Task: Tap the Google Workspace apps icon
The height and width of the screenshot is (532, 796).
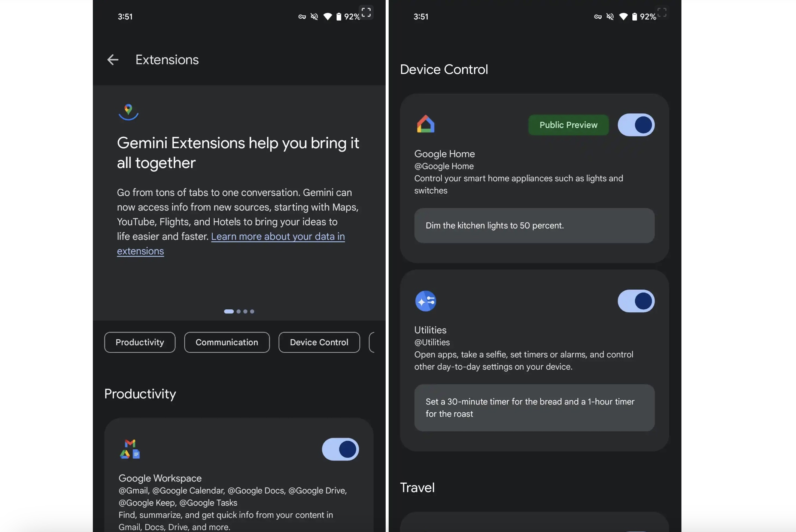Action: coord(130,449)
